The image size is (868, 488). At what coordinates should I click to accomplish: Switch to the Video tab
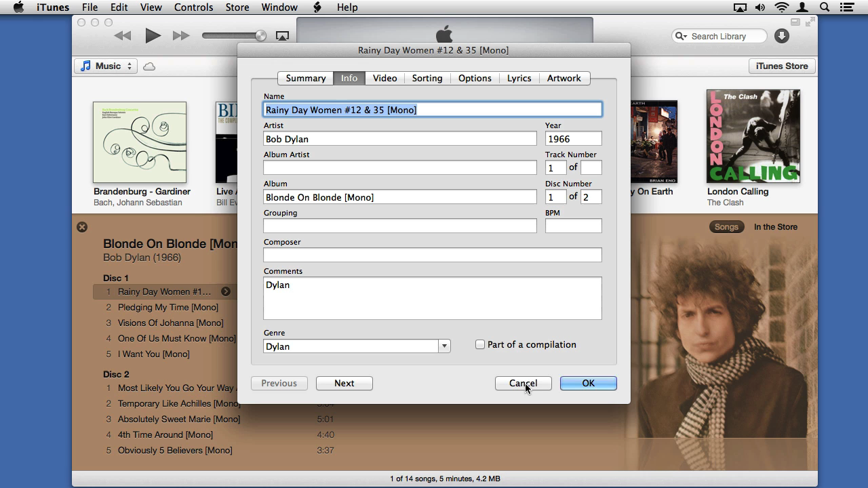tap(384, 78)
